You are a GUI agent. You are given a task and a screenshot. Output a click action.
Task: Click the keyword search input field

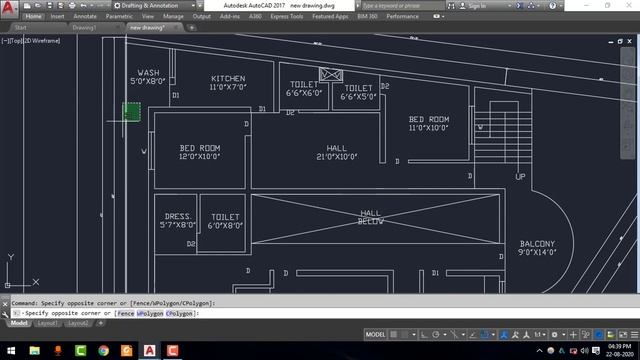click(402, 6)
